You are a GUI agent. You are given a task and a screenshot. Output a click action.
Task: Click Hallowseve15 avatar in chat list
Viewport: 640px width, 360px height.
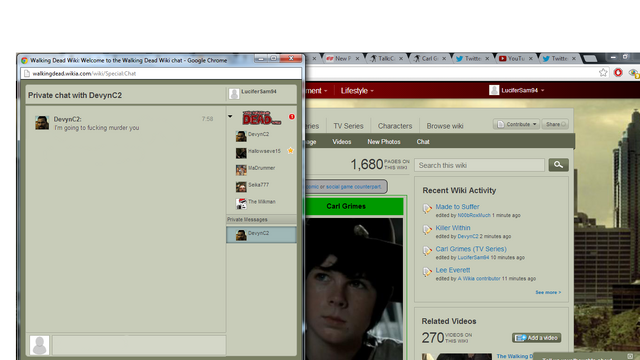point(241,153)
